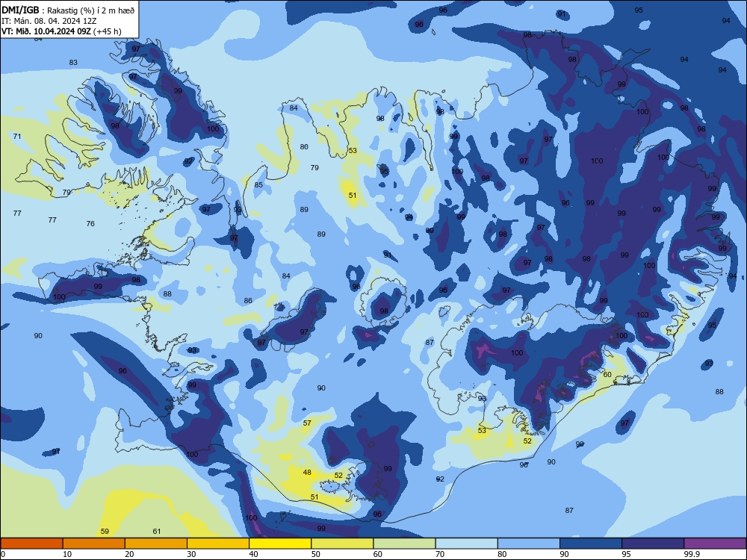
Task: Click the 'IT: Mán. 08. 04. 2024 12Z' line
Action: pos(49,21)
